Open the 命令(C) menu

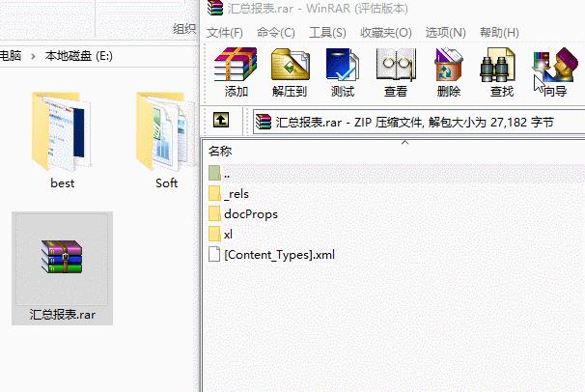[276, 33]
